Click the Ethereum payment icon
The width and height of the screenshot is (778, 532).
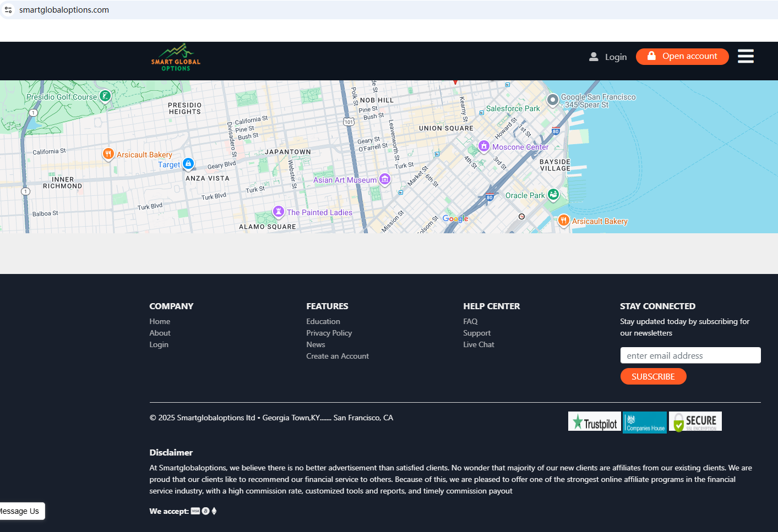(214, 511)
